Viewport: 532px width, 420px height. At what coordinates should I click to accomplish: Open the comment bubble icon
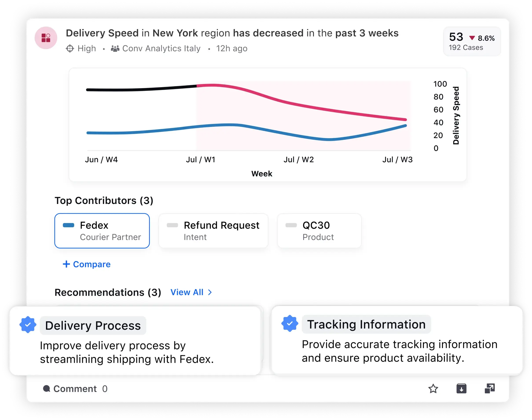tap(46, 389)
